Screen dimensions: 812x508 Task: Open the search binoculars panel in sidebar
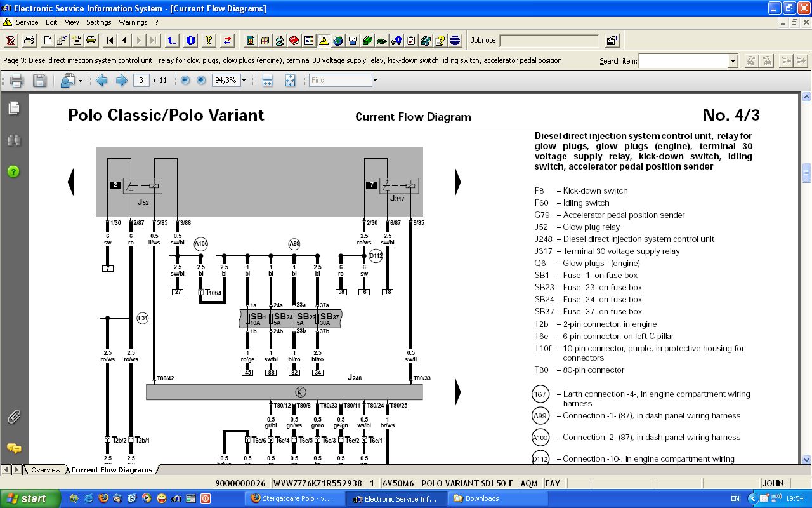point(13,140)
